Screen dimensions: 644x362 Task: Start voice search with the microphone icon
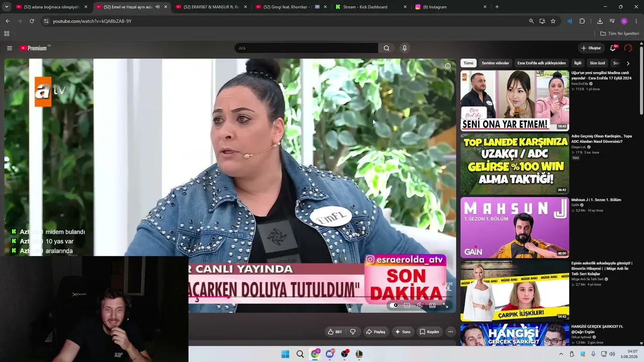tap(405, 48)
